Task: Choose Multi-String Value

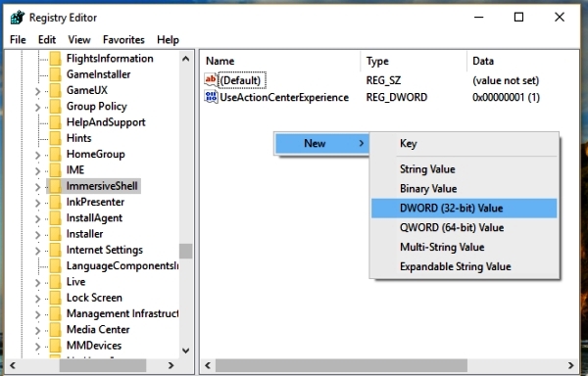Action: 464,247
